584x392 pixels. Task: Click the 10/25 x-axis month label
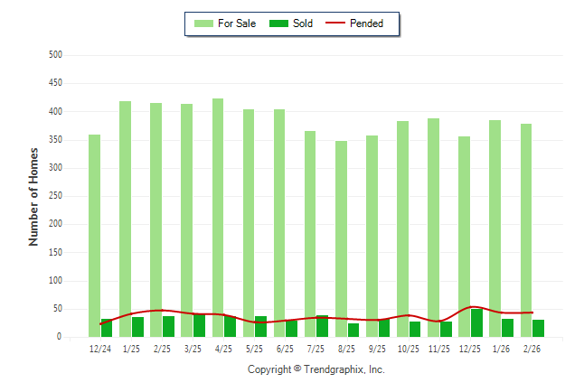point(408,349)
